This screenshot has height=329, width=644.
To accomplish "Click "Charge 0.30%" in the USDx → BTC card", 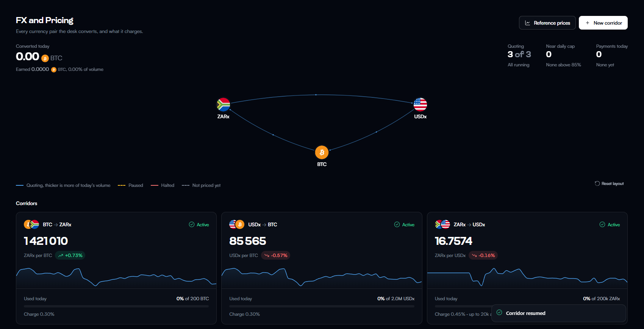I will tap(244, 314).
